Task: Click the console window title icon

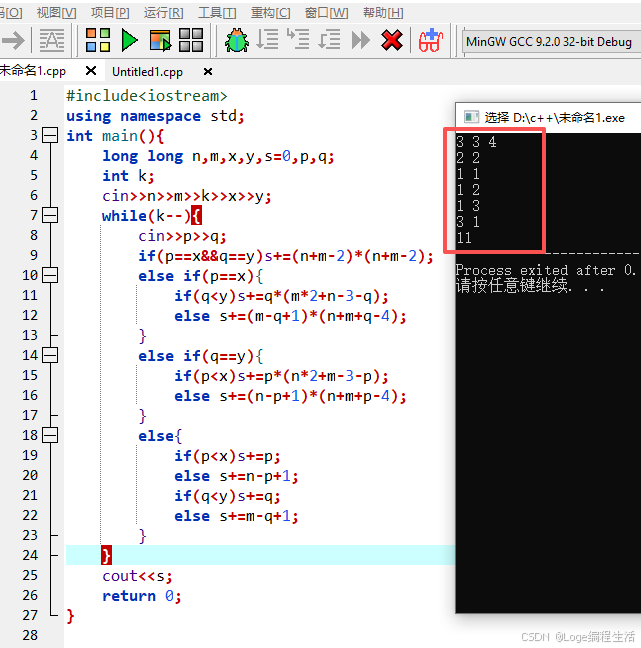Action: tap(471, 117)
